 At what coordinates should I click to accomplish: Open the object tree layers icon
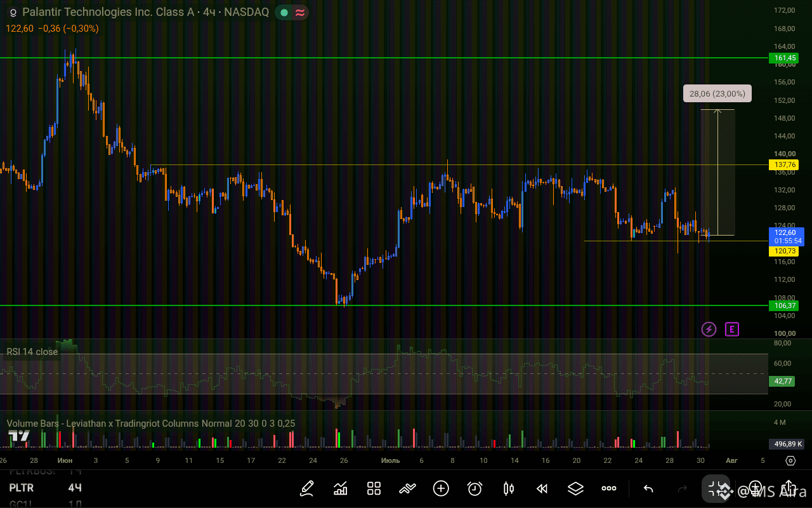(575, 488)
